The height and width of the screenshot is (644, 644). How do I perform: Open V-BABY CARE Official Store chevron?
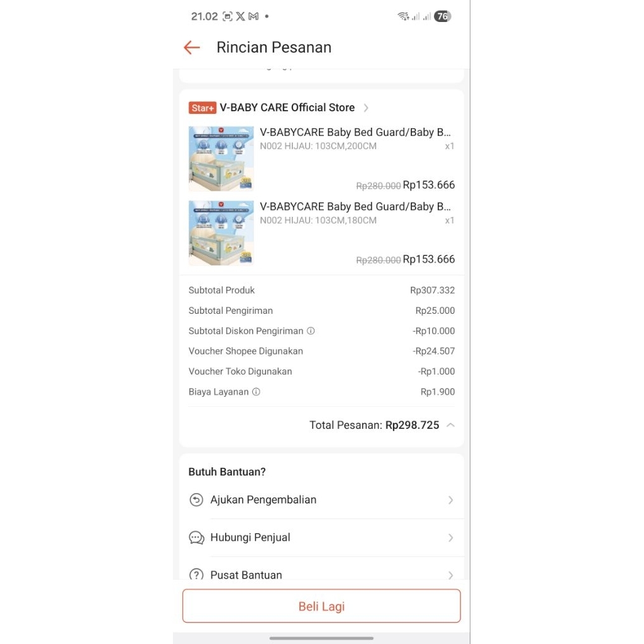point(366,108)
